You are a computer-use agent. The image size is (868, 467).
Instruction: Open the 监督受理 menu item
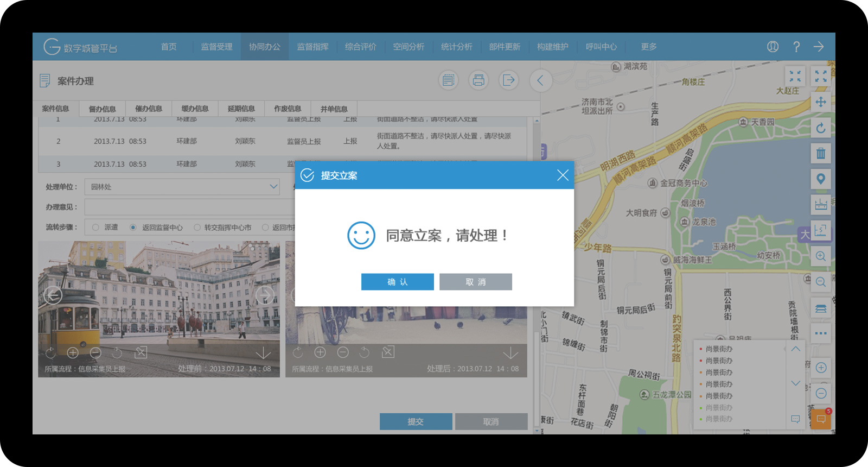click(x=216, y=47)
